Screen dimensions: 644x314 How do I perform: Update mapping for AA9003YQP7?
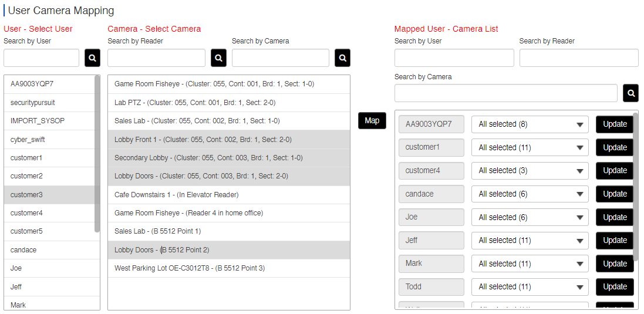pos(615,124)
